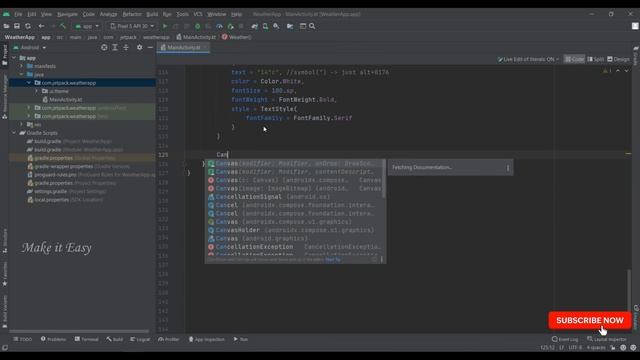Click Expand All in project panel
640x360 pixels.
pos(115,47)
